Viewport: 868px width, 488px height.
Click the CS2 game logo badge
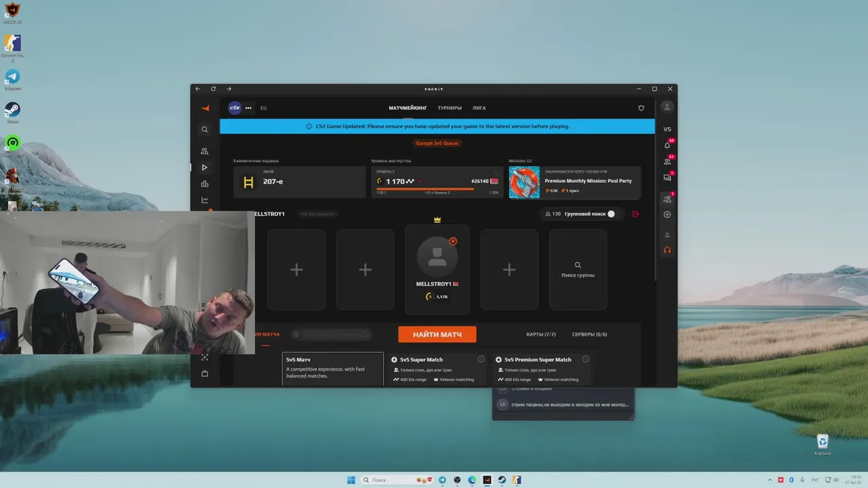point(235,108)
